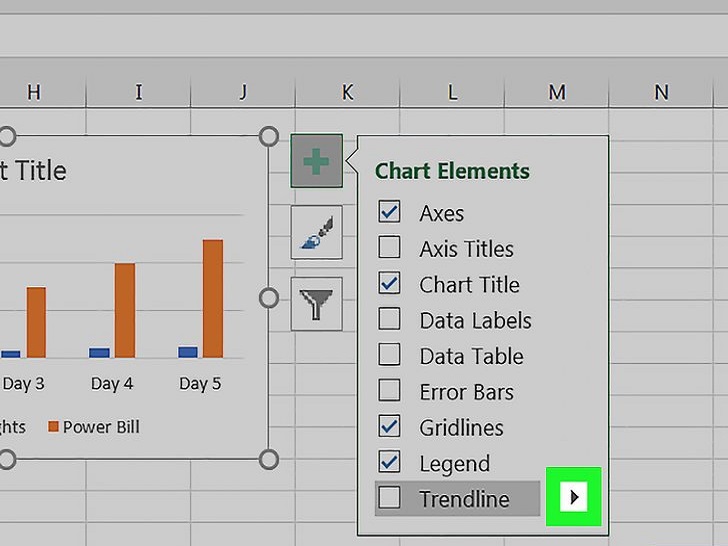Open the Chart Filters funnel button
This screenshot has width=728, height=546.
point(317,304)
